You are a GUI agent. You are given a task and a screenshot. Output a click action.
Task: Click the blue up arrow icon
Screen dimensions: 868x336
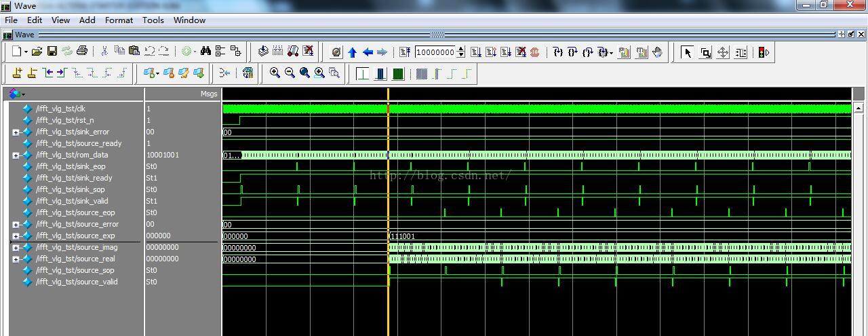[x=352, y=52]
